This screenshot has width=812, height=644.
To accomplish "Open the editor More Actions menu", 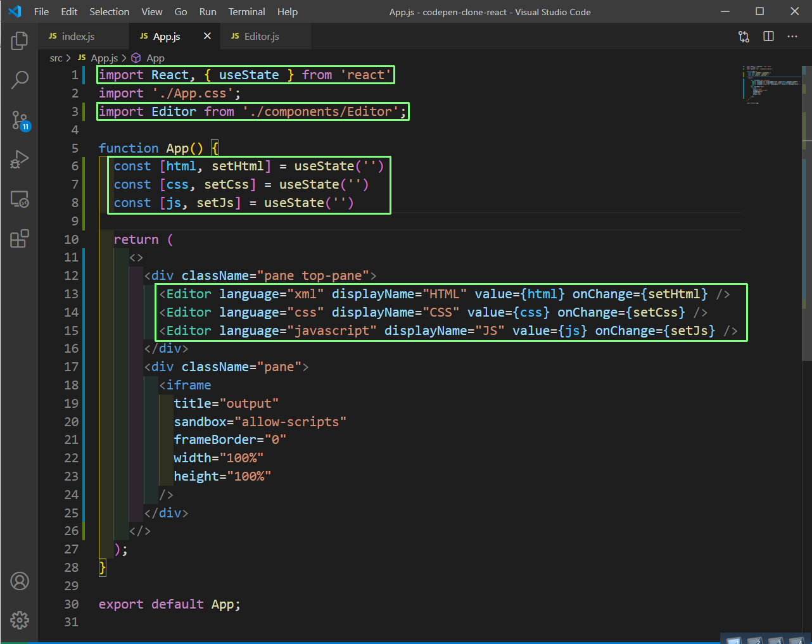I will [x=792, y=37].
